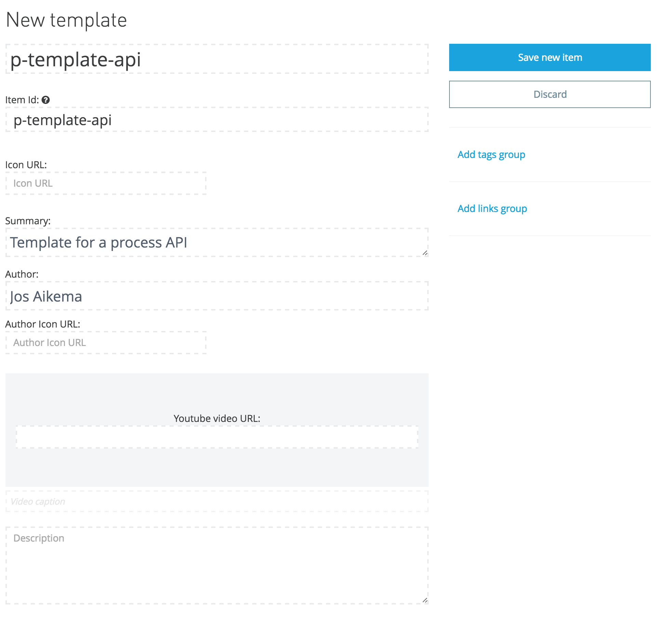This screenshot has width=672, height=625.
Task: Focus the Author Icon URL input
Action: coord(106,343)
